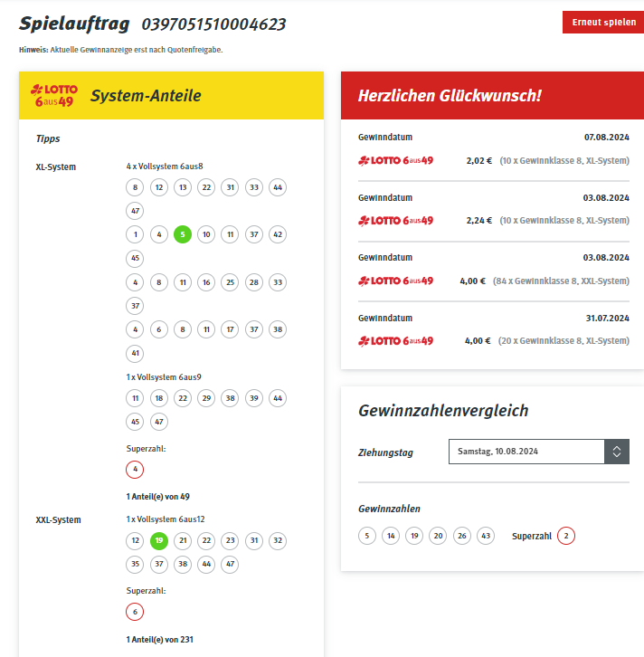Viewport: 644px width, 657px height.
Task: Click winning number 43 in Gewinnzahlen
Action: [486, 536]
